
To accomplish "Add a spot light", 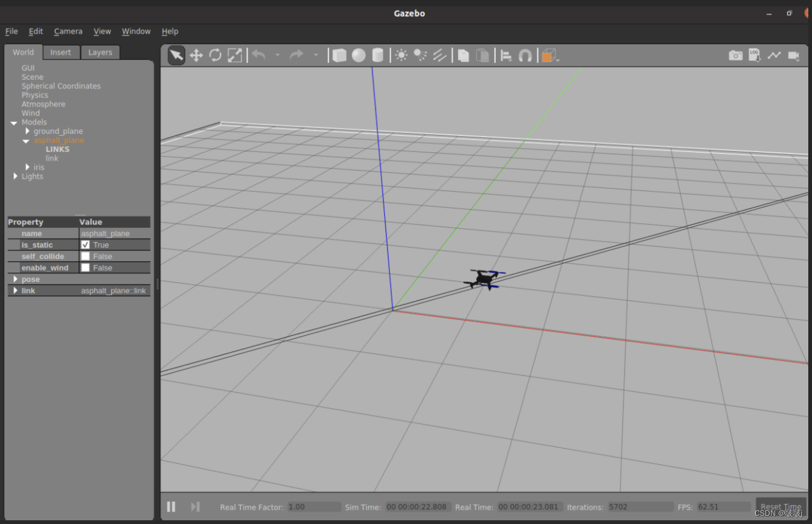I will coord(420,55).
